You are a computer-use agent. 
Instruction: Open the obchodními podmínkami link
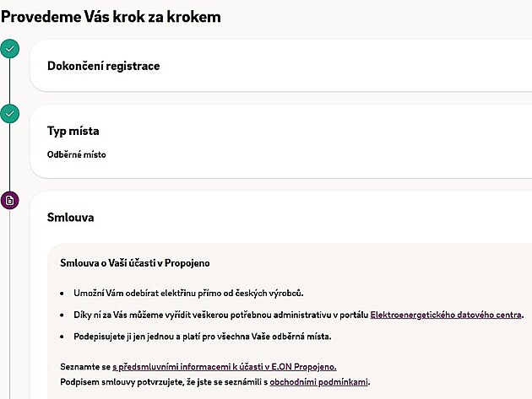coord(319,381)
